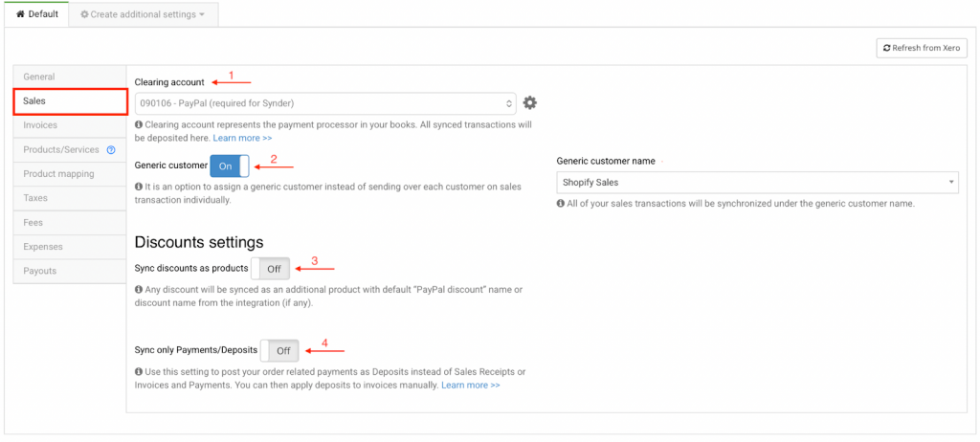Select the Payouts settings section
Viewport: 980px width, 442px height.
click(40, 271)
